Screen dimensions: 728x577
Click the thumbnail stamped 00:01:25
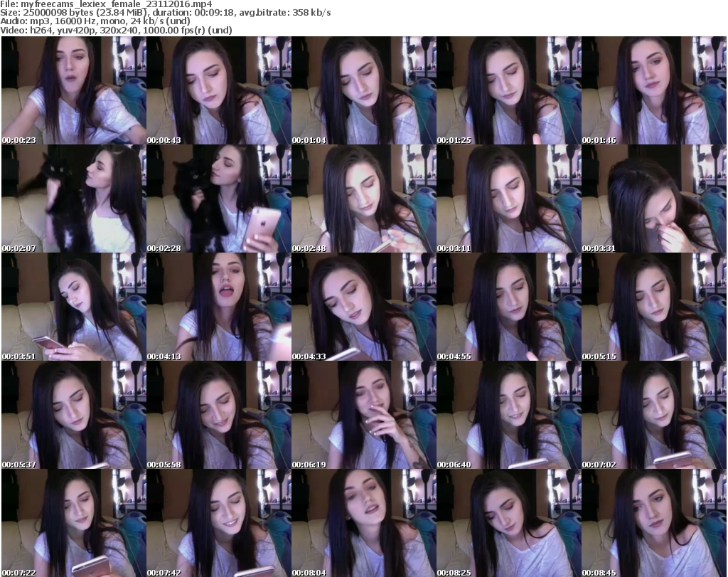point(509,90)
